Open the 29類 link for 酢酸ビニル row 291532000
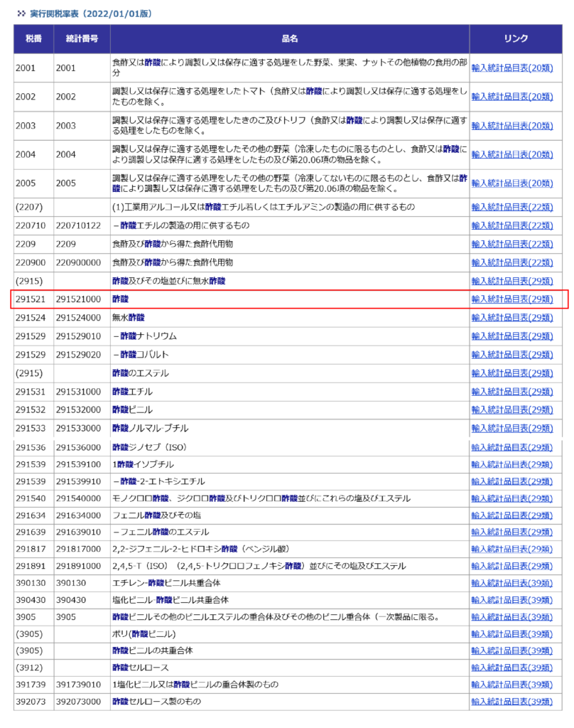574x728 pixels. (512, 410)
